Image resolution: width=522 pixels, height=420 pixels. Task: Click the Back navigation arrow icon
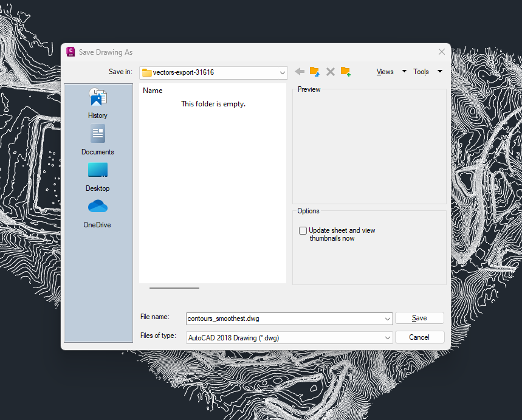[x=300, y=72]
